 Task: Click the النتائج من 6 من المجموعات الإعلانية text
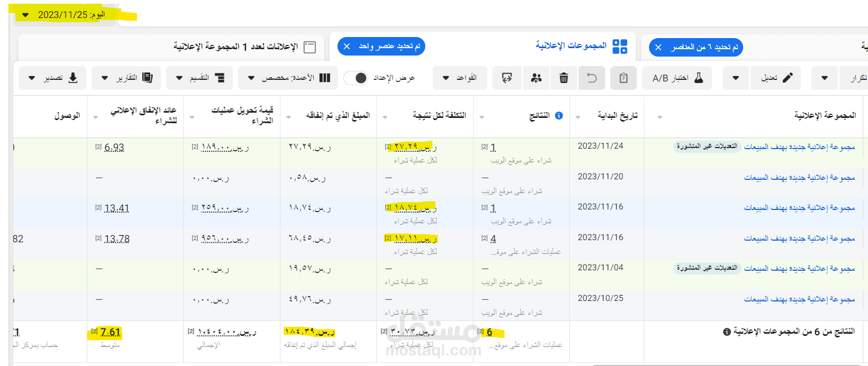click(x=794, y=332)
